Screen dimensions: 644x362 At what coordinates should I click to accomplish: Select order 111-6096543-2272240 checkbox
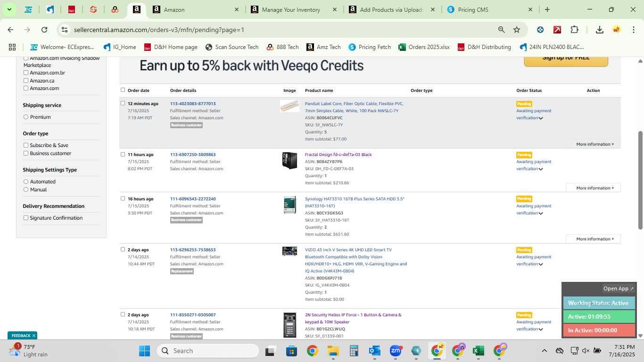point(123,198)
